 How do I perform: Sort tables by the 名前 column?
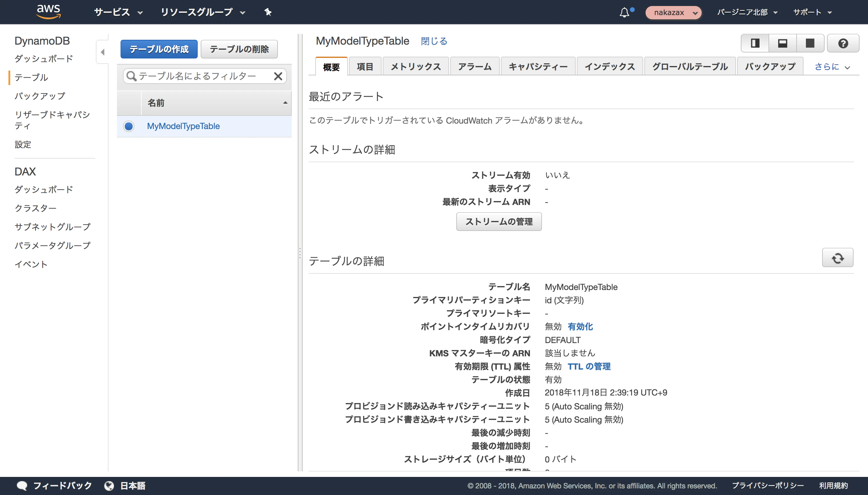point(216,103)
